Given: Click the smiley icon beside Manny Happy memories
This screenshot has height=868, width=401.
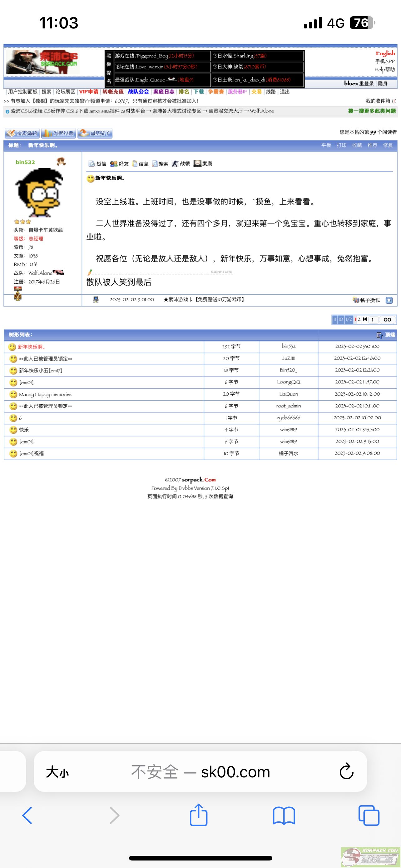Looking at the screenshot, I should point(13,394).
